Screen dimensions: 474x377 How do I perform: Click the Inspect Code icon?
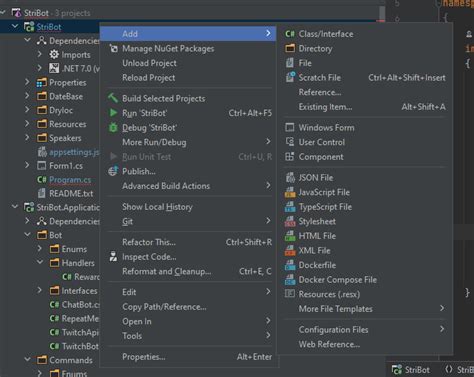[113, 256]
